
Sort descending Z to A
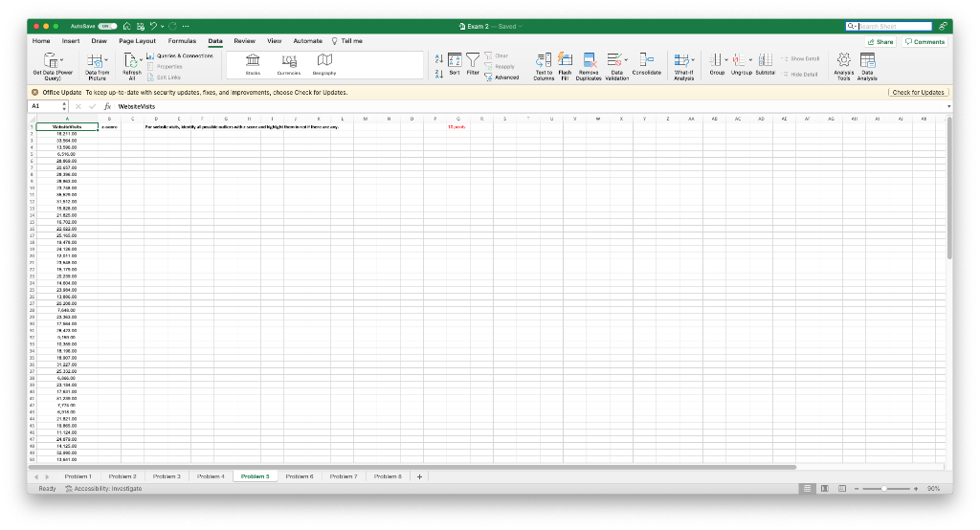(x=438, y=74)
